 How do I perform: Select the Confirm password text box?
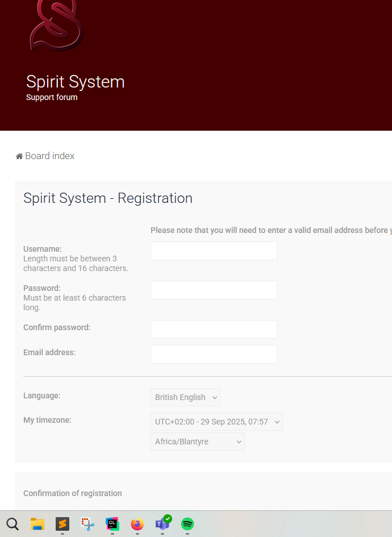tap(214, 329)
